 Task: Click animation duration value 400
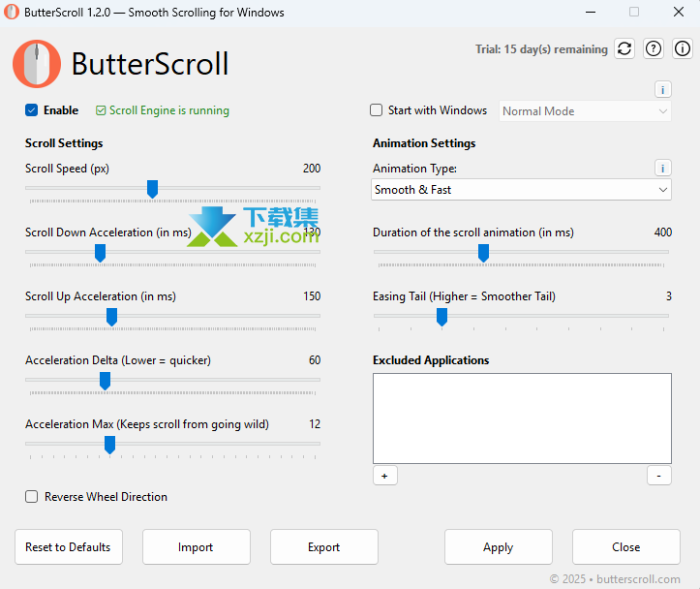663,232
